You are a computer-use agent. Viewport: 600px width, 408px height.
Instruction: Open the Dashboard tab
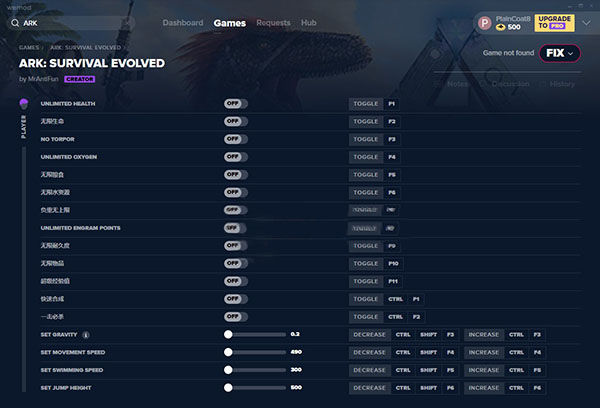tap(183, 23)
